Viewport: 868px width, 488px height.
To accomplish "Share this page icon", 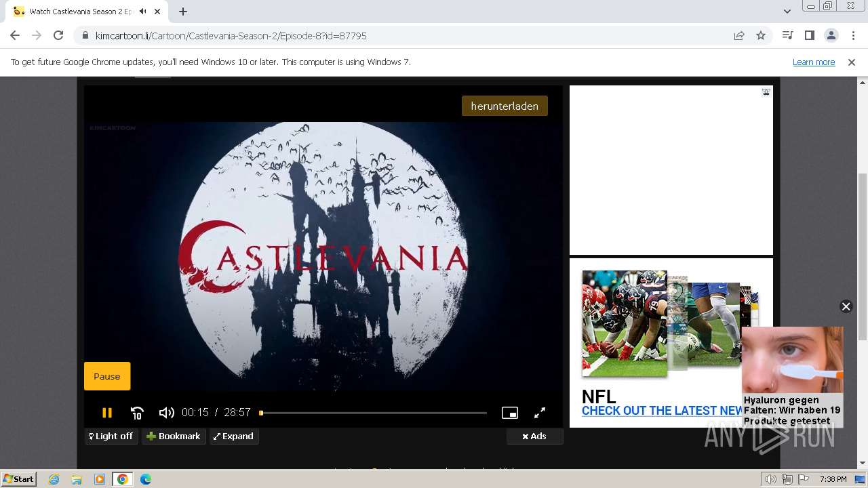I will click(x=739, y=36).
